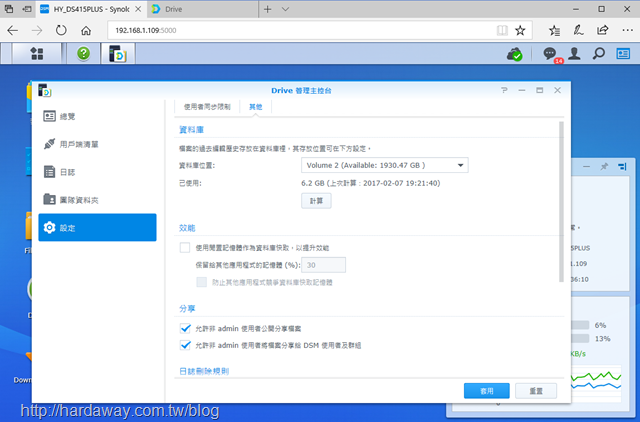This screenshot has width=640, height=422.
Task: Open browser reading view icon
Action: (502, 30)
